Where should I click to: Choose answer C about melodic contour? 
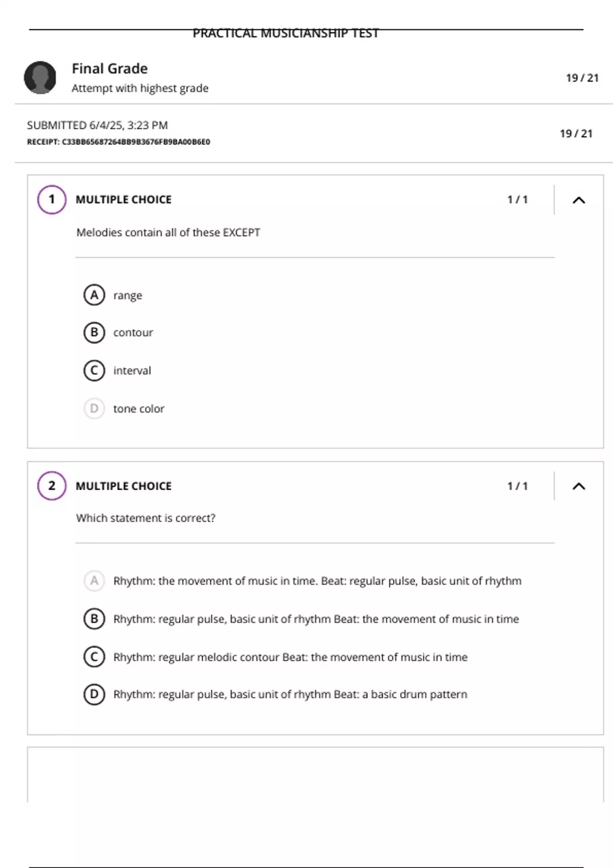point(94,657)
